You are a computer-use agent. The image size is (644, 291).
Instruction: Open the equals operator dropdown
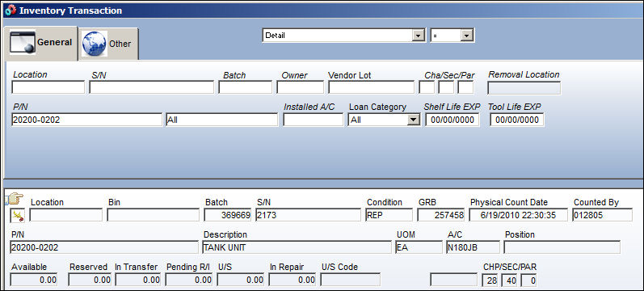[x=465, y=36]
